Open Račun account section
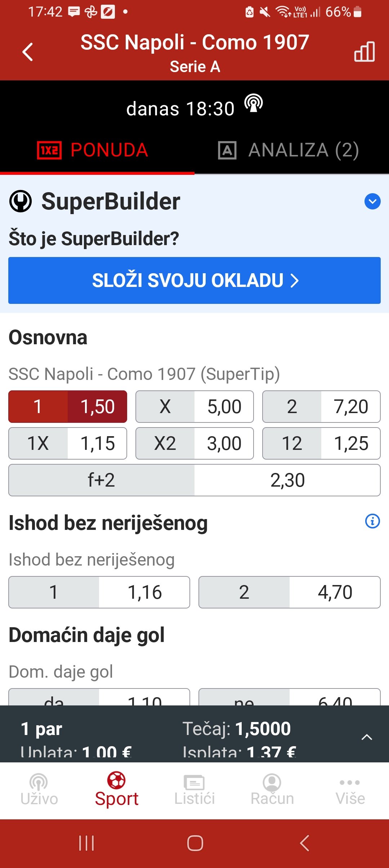This screenshot has height=868, width=389. pyautogui.click(x=272, y=789)
